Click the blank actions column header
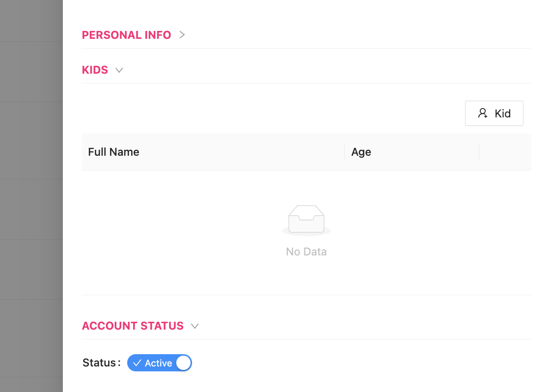This screenshot has width=550, height=392. (x=505, y=152)
